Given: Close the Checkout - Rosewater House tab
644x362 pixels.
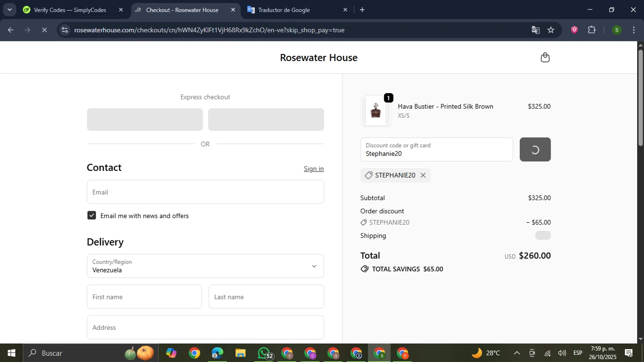Looking at the screenshot, I should [x=233, y=10].
